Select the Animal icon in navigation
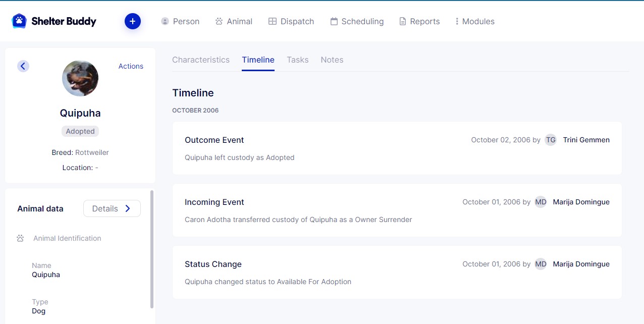The width and height of the screenshot is (644, 324). pos(219,21)
